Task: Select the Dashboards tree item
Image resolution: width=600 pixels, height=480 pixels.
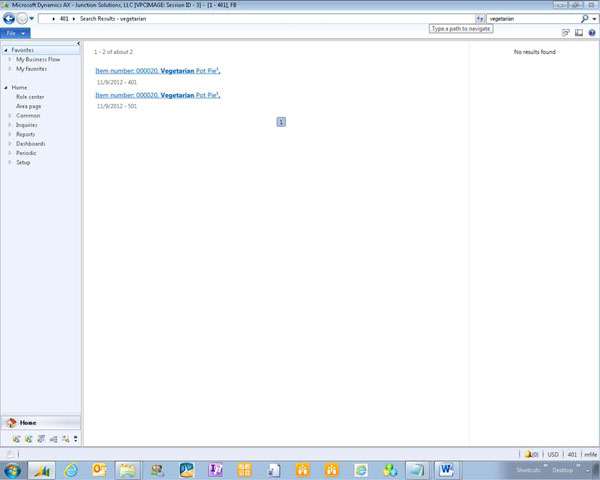Action: (31, 144)
